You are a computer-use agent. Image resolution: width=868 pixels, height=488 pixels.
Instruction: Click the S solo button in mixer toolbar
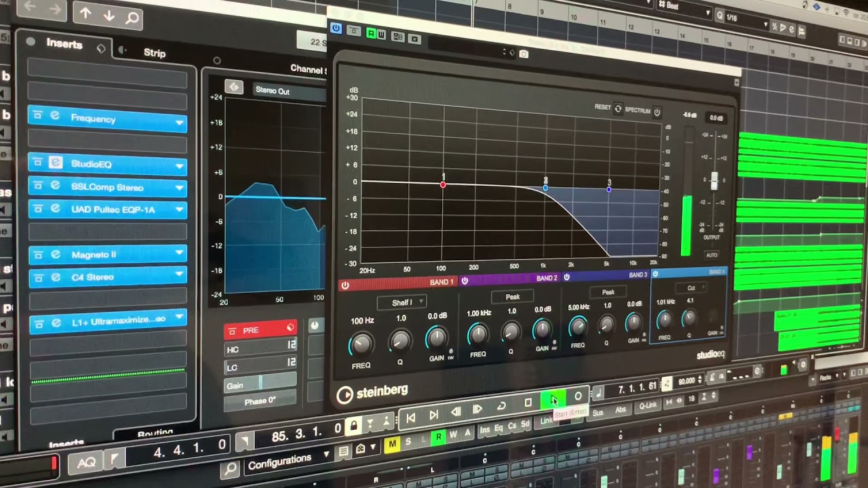408,442
